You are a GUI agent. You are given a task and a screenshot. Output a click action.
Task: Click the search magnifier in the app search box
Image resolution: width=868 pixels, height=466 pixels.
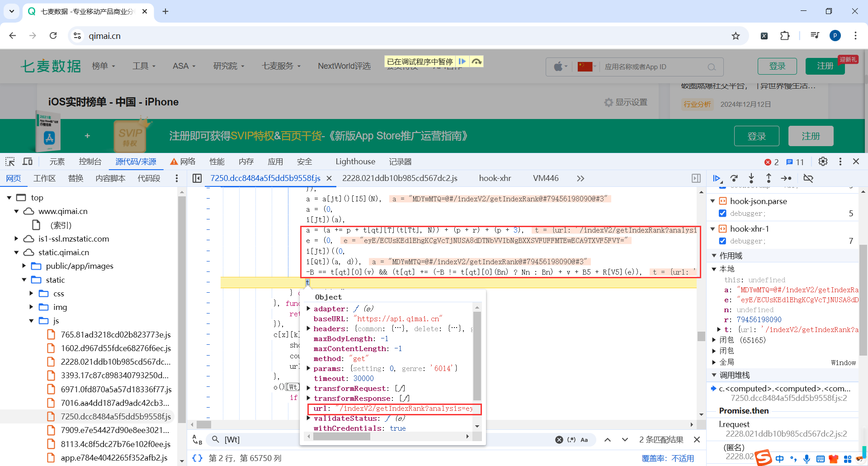point(712,67)
